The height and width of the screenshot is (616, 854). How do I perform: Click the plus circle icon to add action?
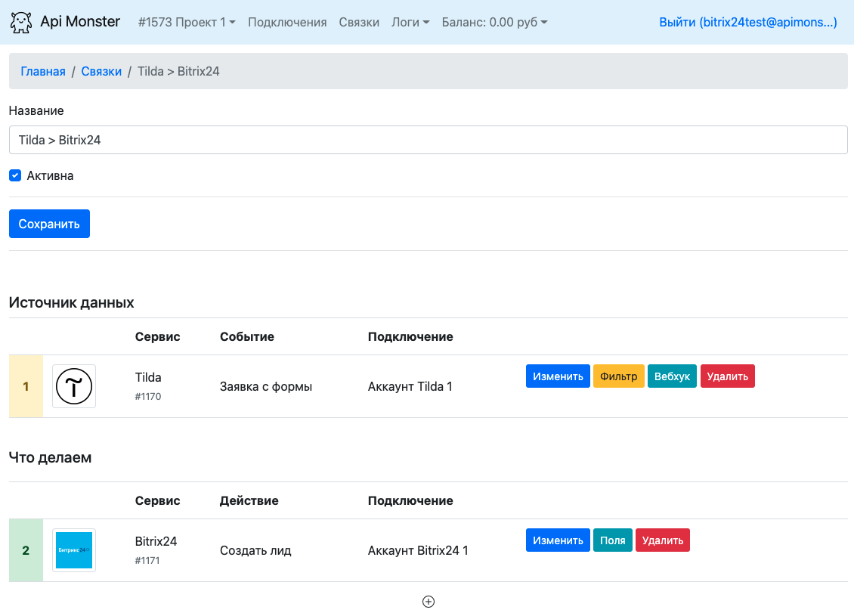(429, 602)
